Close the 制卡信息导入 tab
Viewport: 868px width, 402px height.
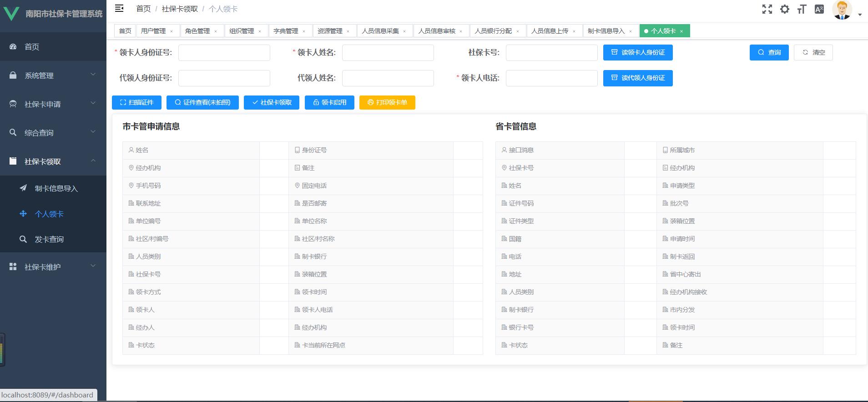coord(631,31)
